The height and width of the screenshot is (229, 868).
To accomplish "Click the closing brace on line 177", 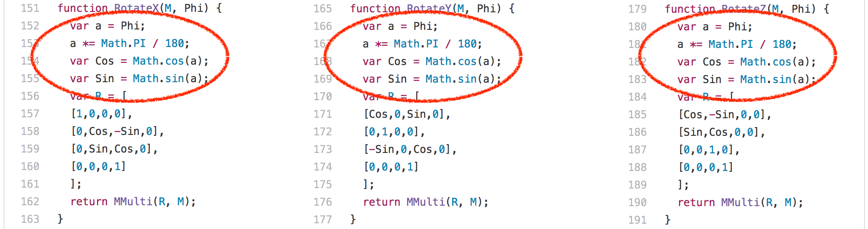I will tap(353, 220).
